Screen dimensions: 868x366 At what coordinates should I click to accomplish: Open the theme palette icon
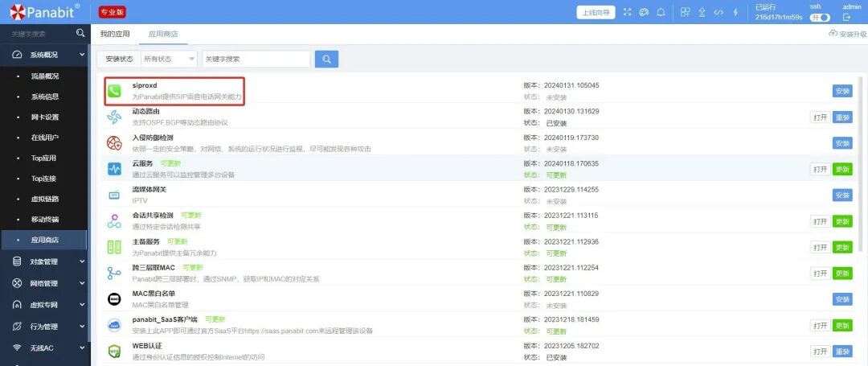pos(643,12)
